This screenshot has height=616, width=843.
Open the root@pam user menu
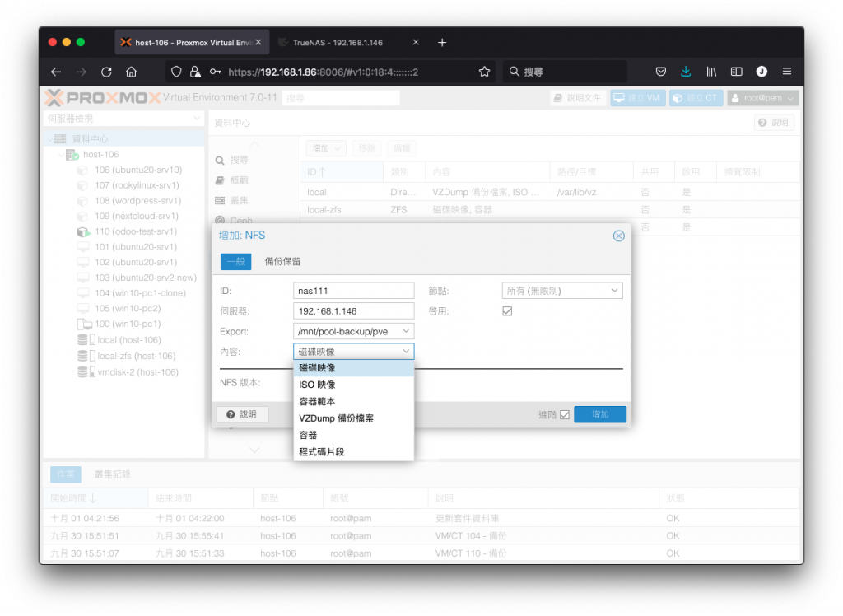[x=762, y=98]
